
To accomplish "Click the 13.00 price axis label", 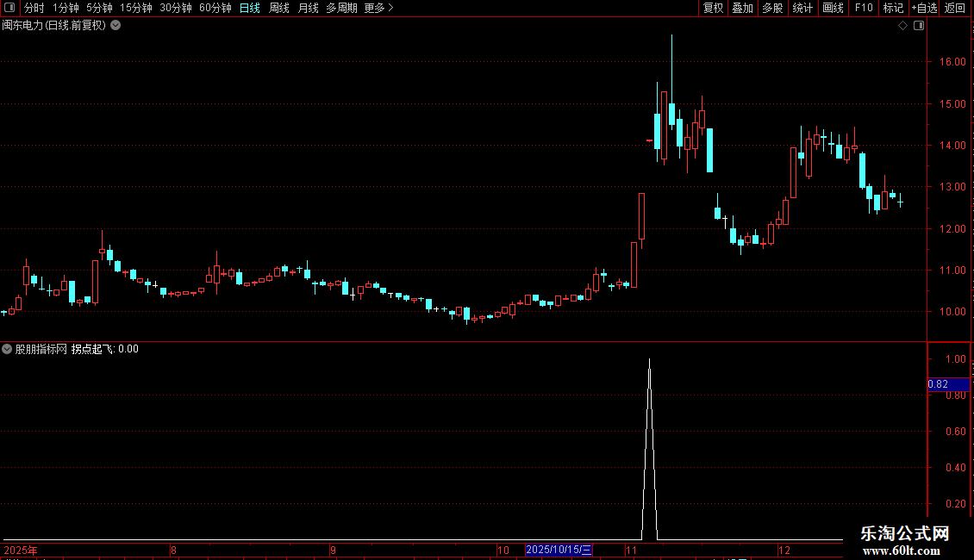I will pos(952,186).
